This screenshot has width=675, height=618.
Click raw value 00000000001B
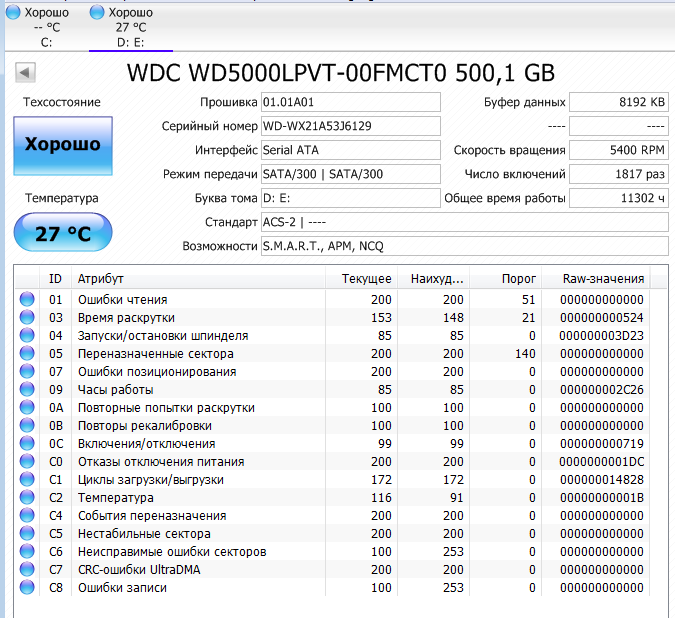click(601, 498)
